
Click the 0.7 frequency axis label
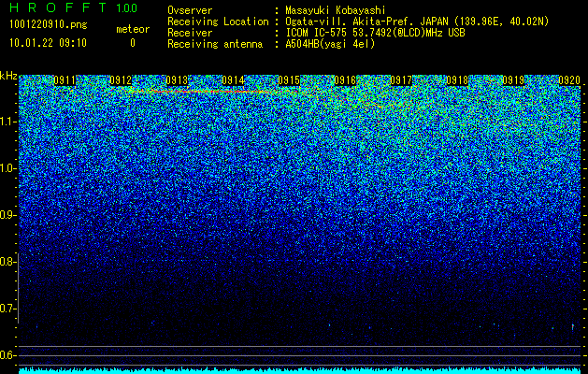tap(7, 309)
